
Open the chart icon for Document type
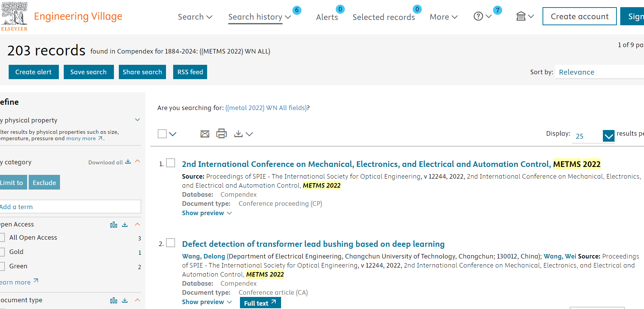click(114, 300)
